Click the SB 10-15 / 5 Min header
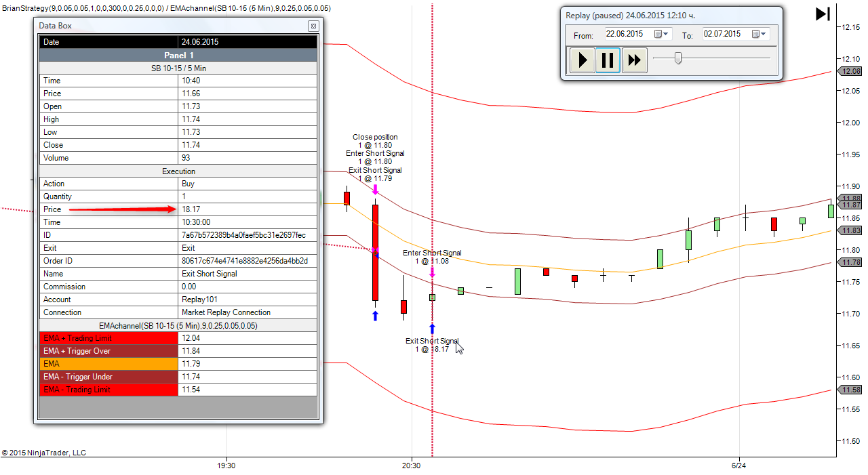 [x=178, y=68]
